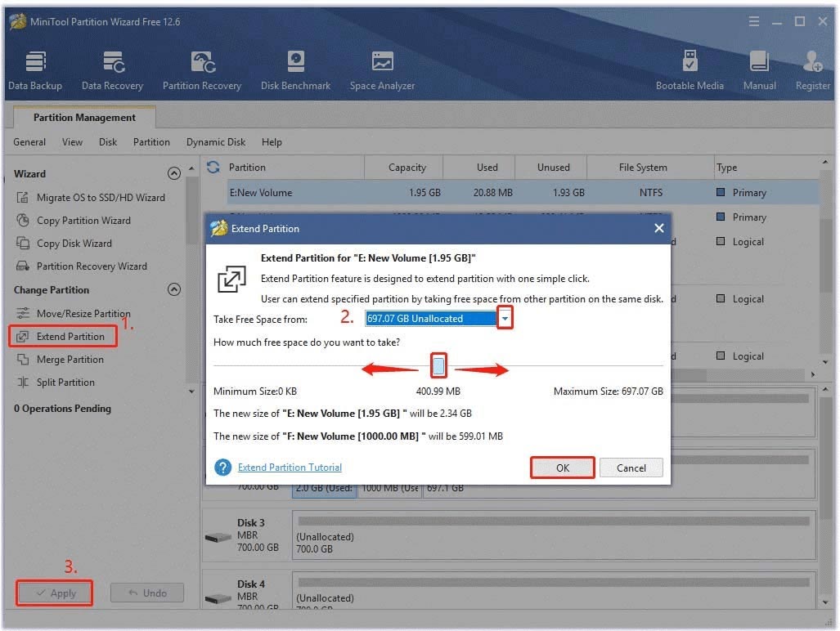Open the Partition menu
Image resolution: width=840 pixels, height=631 pixels.
[151, 142]
